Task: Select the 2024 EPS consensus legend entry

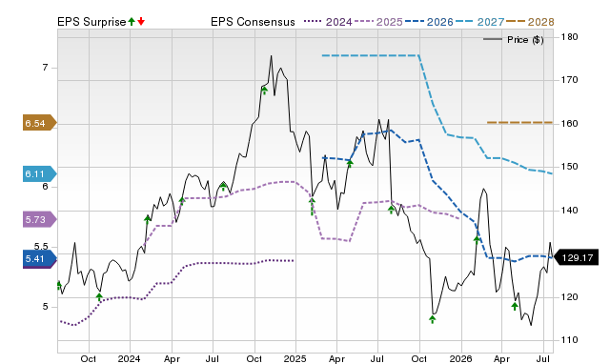Action: (x=328, y=22)
